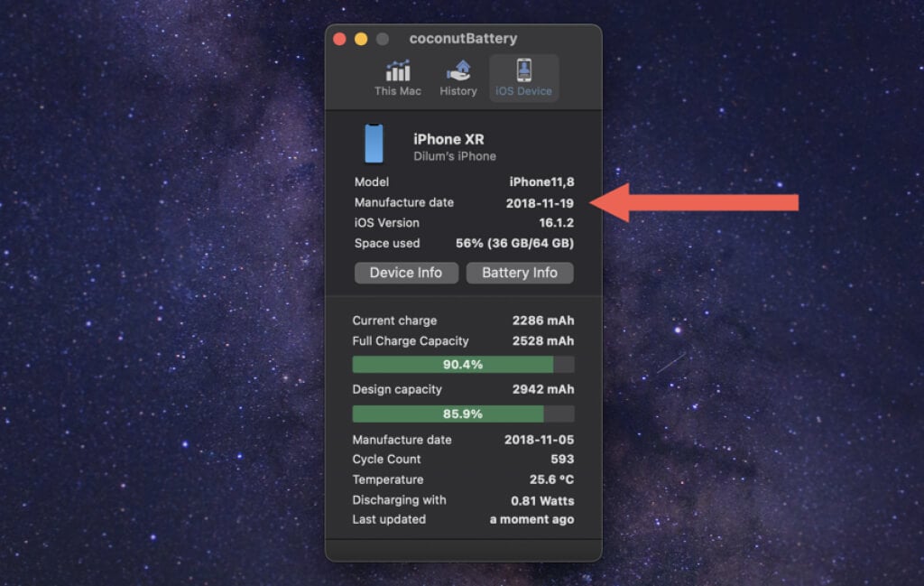Click the coconutBattery window title
924x586 pixels.
pyautogui.click(x=463, y=39)
